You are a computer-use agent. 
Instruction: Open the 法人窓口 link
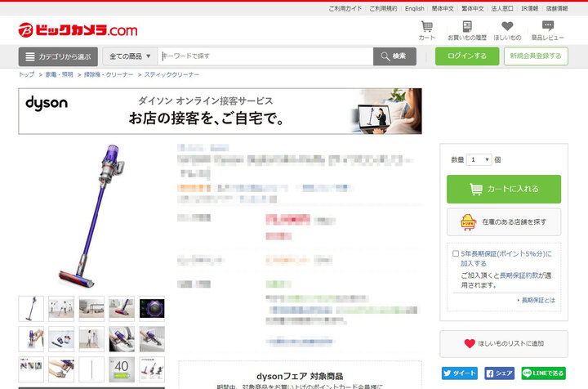pos(502,9)
